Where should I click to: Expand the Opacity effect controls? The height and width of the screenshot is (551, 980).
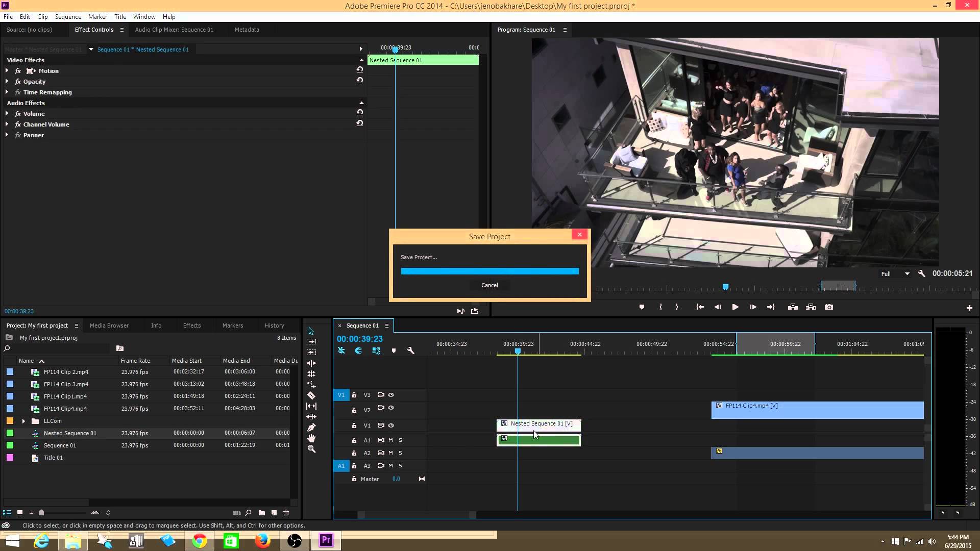[7, 82]
